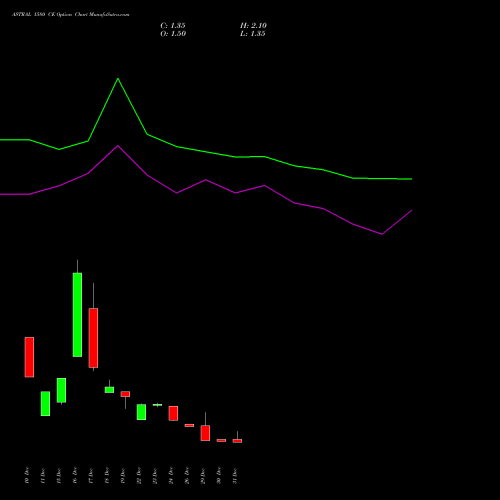Viewport: 500px width, 500px height.
Task: Select the red candlestick for 24 Dec
Action: point(173,413)
